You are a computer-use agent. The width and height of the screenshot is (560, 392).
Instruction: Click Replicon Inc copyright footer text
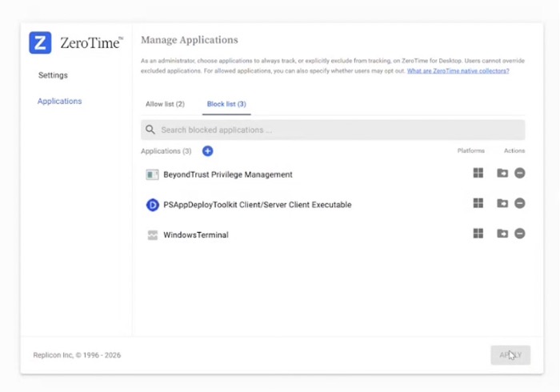click(x=77, y=355)
